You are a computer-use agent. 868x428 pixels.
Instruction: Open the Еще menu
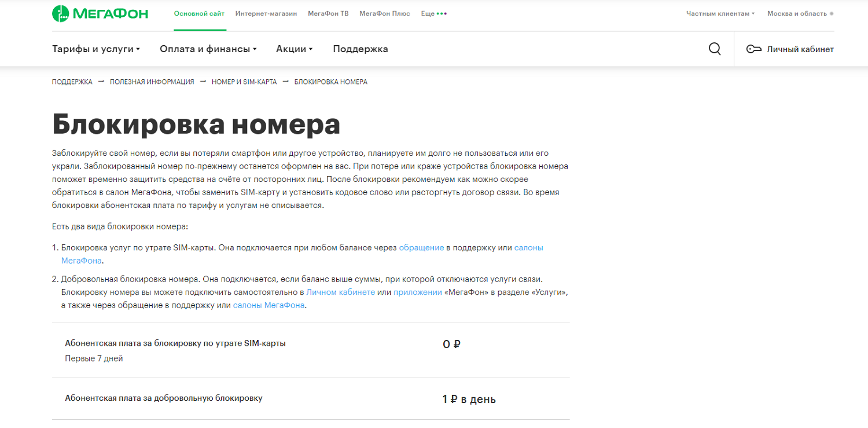pos(433,13)
